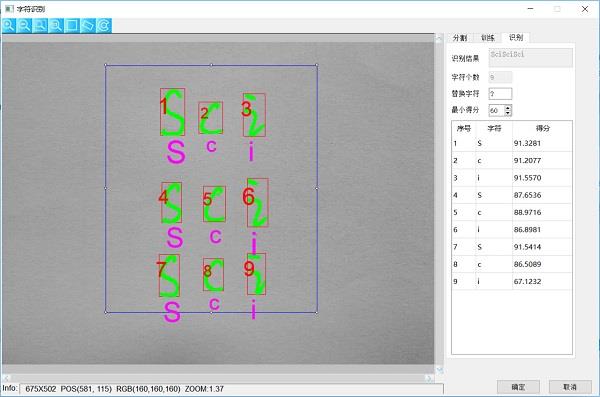This screenshot has height=397, width=600.
Task: Click the horizontal scrollbar right arrow below image
Action: (429, 378)
